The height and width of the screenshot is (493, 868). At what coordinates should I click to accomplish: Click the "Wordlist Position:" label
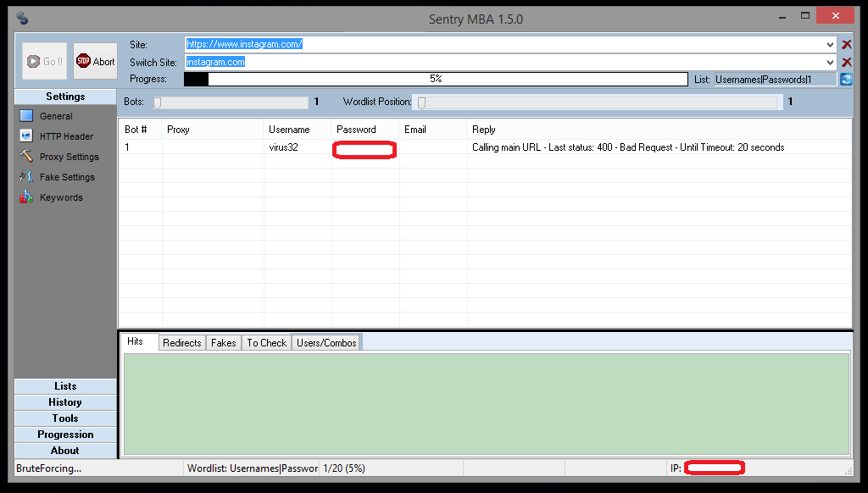[x=377, y=102]
